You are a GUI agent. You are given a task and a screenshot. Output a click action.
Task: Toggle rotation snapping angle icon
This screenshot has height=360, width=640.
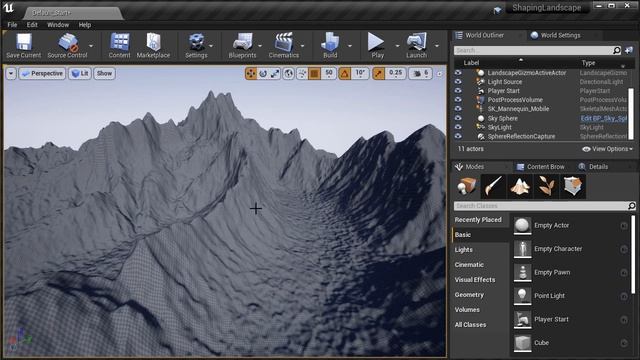click(345, 73)
